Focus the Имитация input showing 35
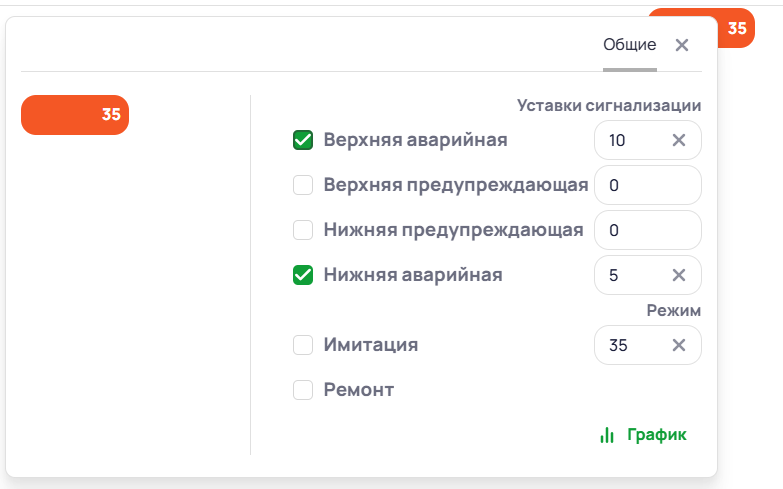The height and width of the screenshot is (489, 783). click(x=630, y=345)
